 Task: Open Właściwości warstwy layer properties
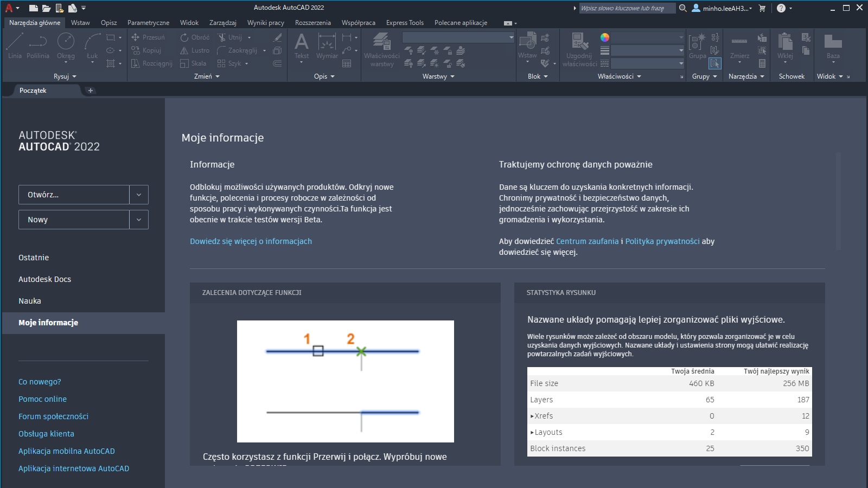pyautogui.click(x=382, y=49)
